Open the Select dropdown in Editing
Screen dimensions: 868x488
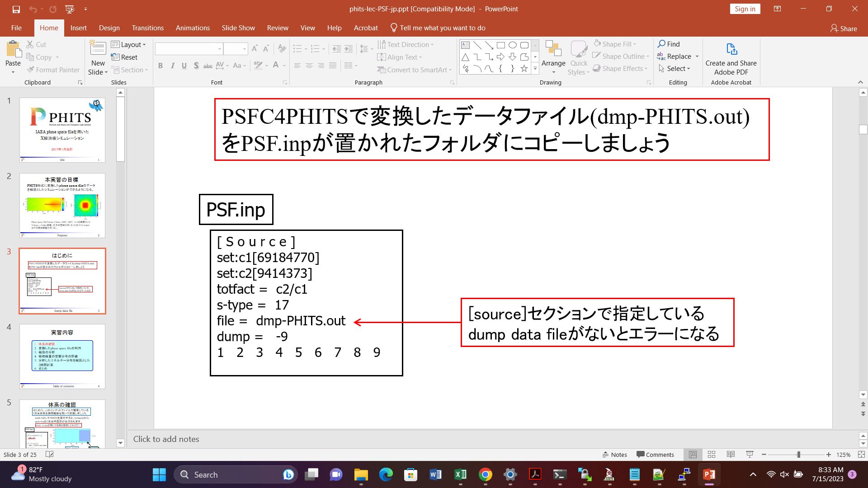coord(675,68)
